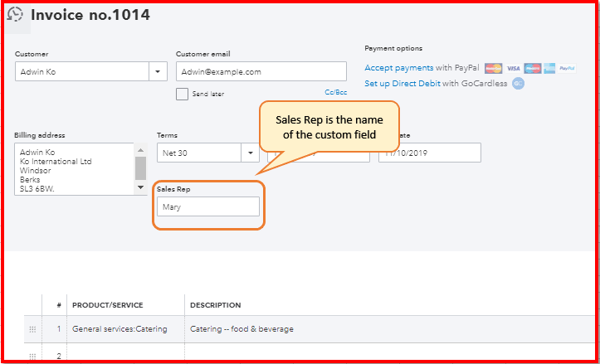
Task: Expand the Terms dropdown arrow
Action: [251, 153]
